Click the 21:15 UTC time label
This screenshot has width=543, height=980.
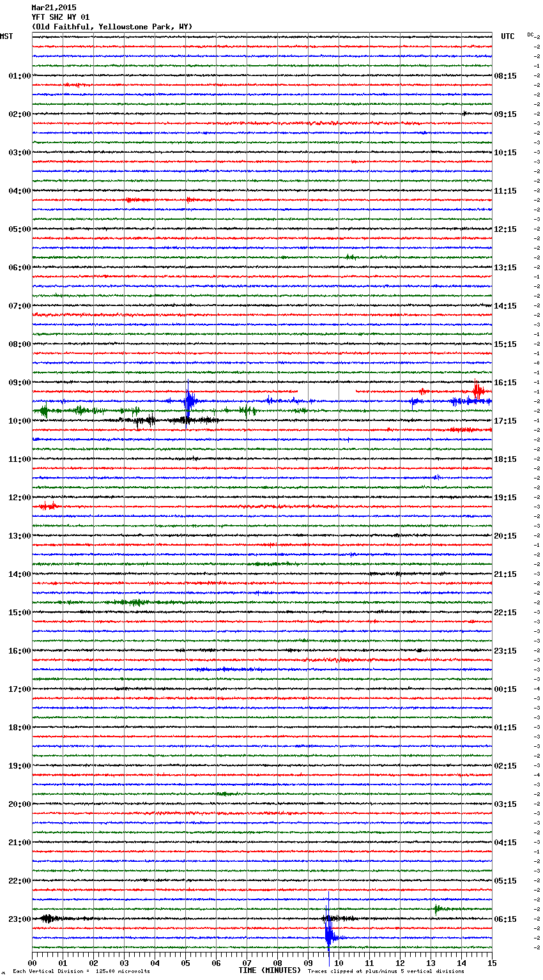[505, 574]
